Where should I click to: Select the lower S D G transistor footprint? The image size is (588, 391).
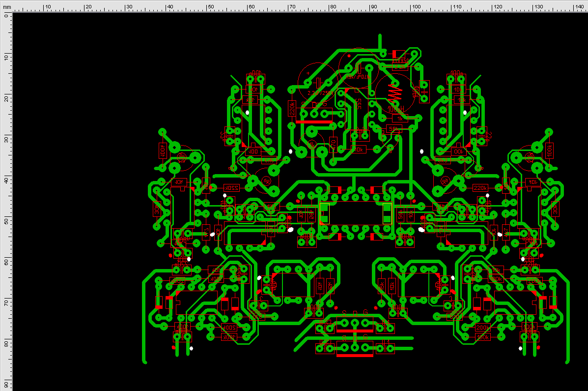355,348
